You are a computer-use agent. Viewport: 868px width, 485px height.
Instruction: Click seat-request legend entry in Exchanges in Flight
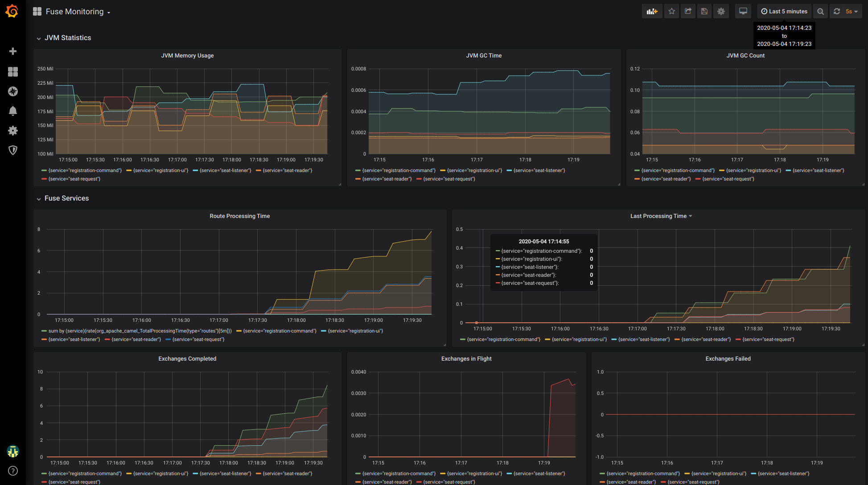coord(449,482)
